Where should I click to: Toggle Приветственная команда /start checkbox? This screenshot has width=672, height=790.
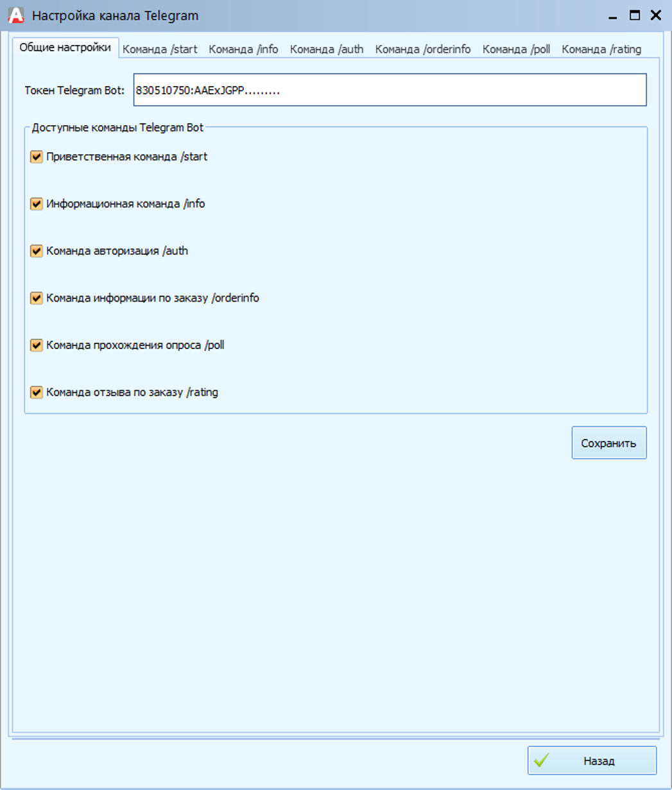(x=37, y=157)
